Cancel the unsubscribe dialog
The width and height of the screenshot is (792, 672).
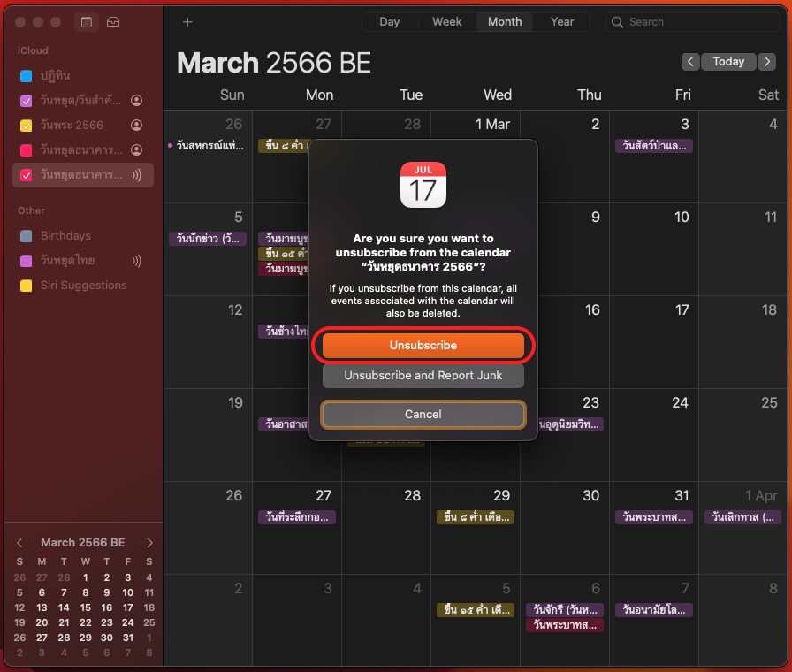(x=423, y=414)
